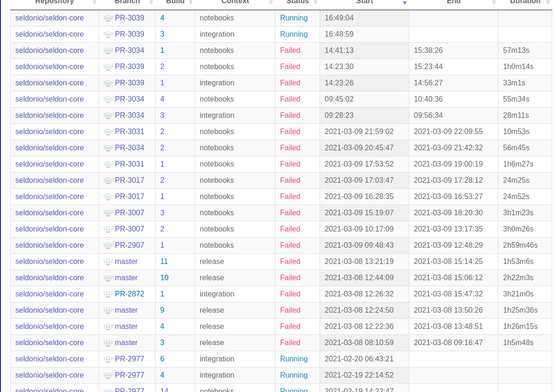Viewport: 556px width, 392px height.
Task: Click the end time 14:56:27
Action: click(x=428, y=83)
